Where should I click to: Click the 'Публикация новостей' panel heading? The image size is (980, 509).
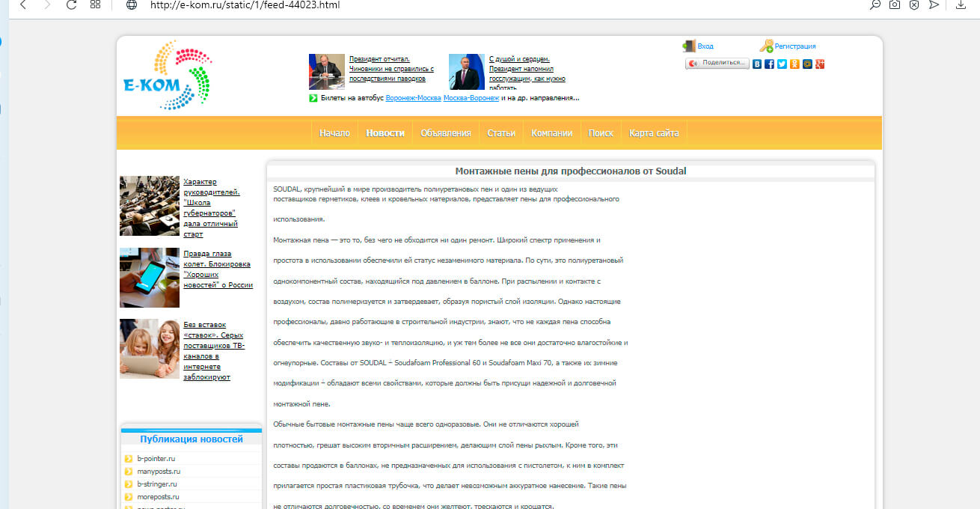point(192,439)
